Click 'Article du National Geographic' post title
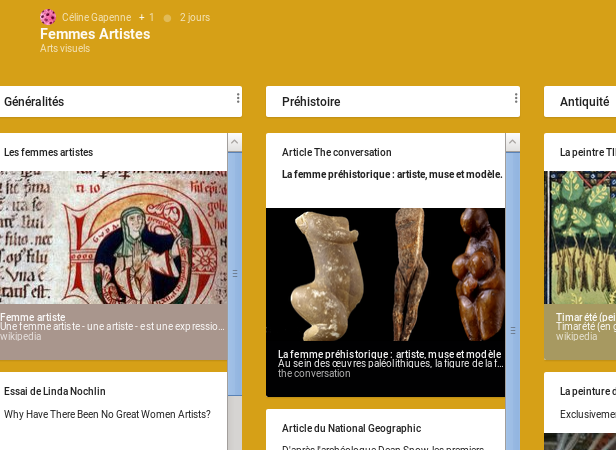The height and width of the screenshot is (450, 616). 352,428
